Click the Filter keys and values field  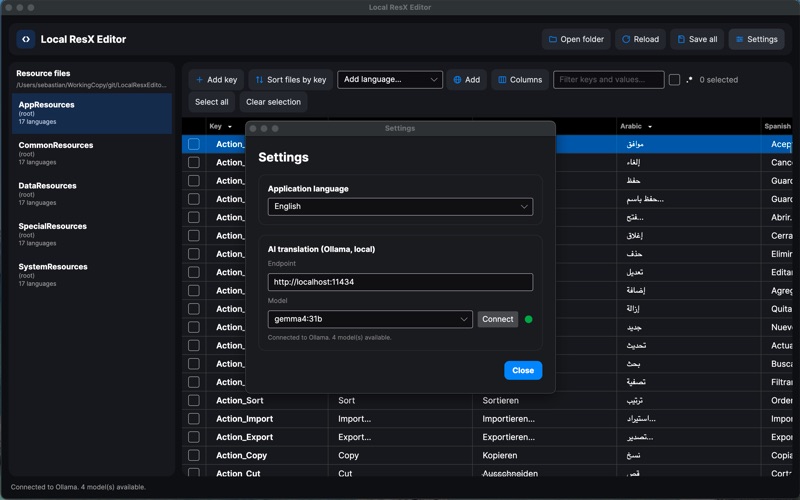608,80
